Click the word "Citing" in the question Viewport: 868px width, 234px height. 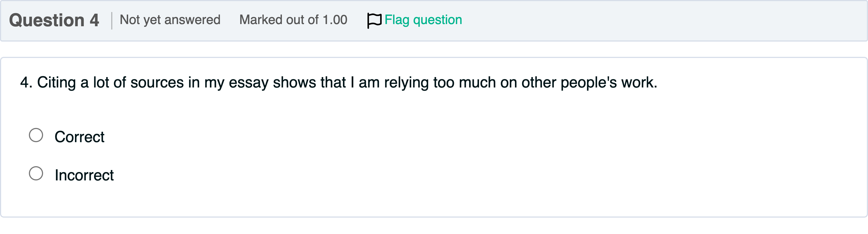pyautogui.click(x=56, y=82)
